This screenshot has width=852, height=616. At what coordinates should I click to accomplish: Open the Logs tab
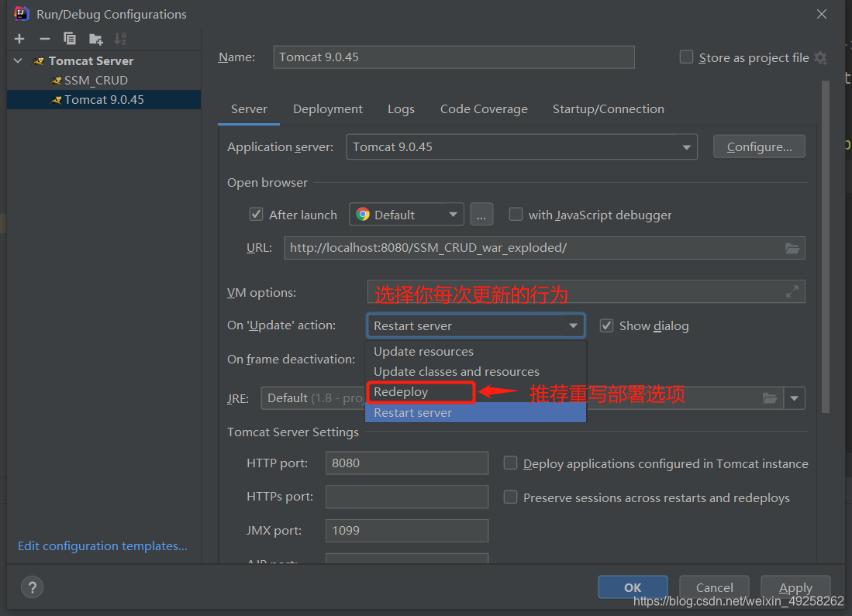(x=401, y=109)
